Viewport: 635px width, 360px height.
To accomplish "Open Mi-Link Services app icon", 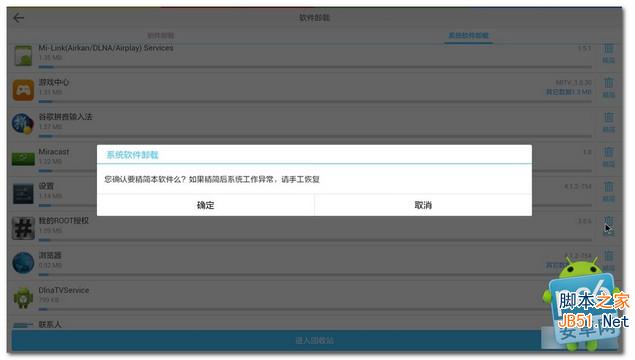I will tap(23, 55).
